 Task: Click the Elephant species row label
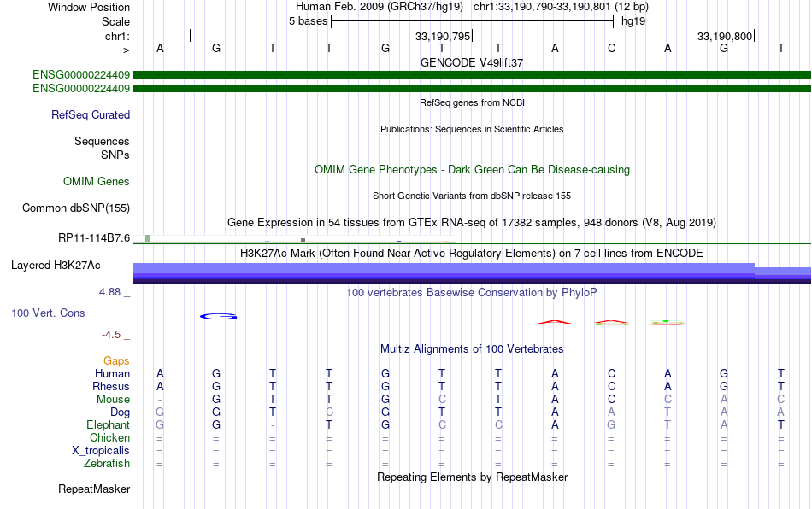(x=109, y=424)
